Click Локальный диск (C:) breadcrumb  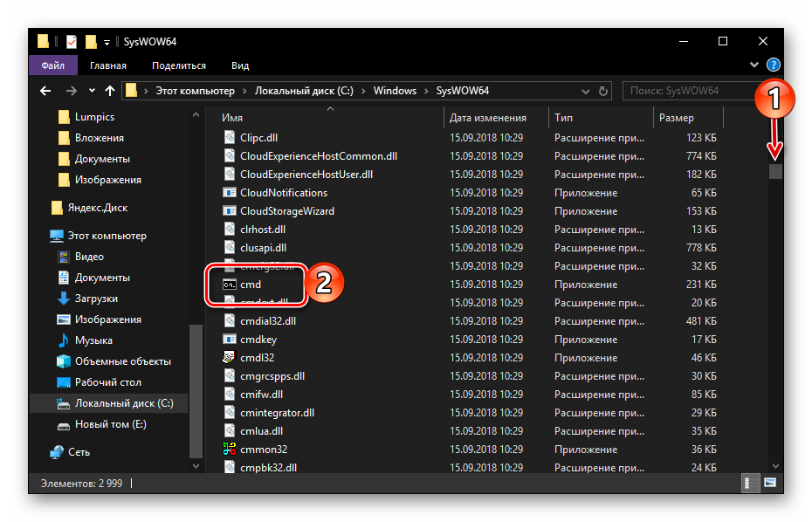pyautogui.click(x=304, y=91)
